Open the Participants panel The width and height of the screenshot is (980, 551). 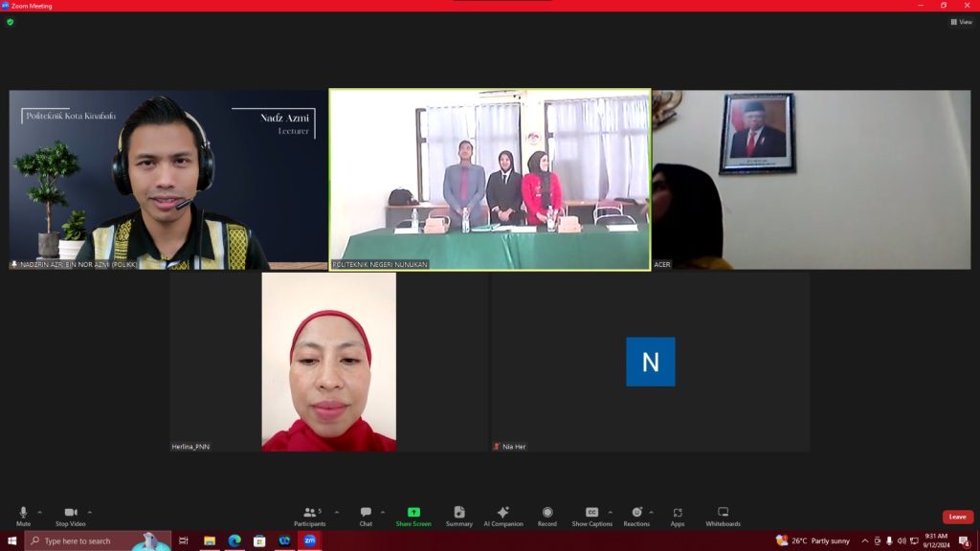(x=309, y=514)
